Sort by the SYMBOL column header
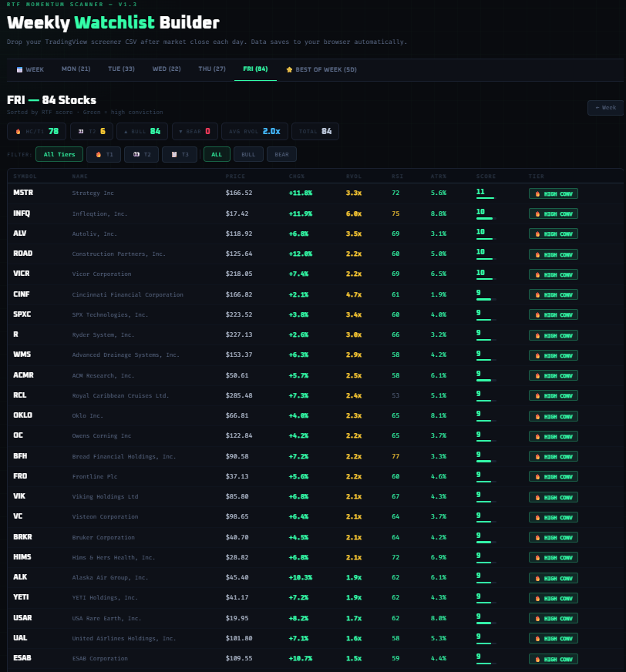Viewport: 626px width, 672px height. tap(25, 176)
